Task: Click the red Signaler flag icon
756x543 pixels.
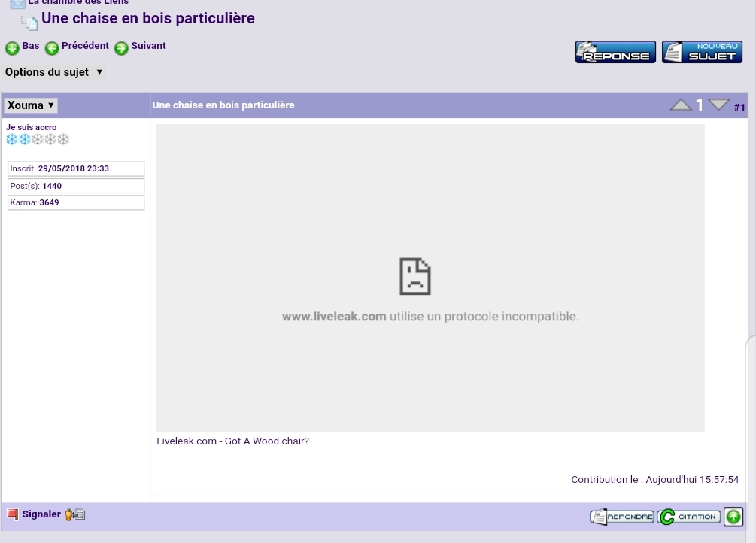Action: (13, 515)
